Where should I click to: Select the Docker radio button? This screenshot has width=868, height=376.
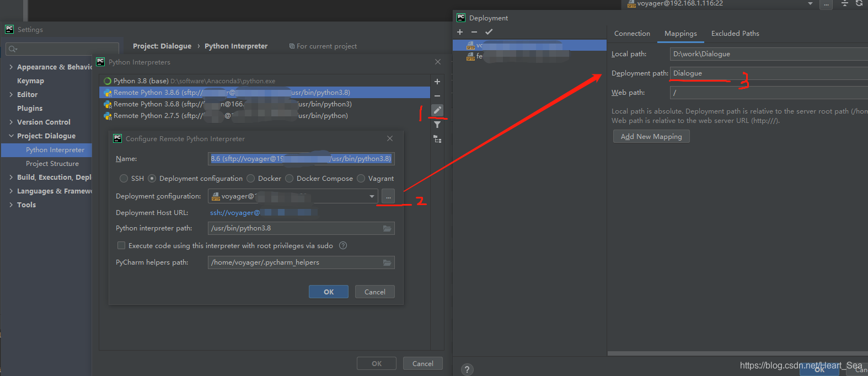pyautogui.click(x=251, y=179)
